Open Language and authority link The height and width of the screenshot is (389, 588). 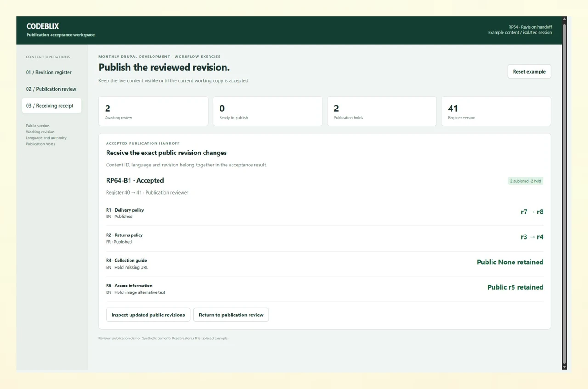click(46, 138)
